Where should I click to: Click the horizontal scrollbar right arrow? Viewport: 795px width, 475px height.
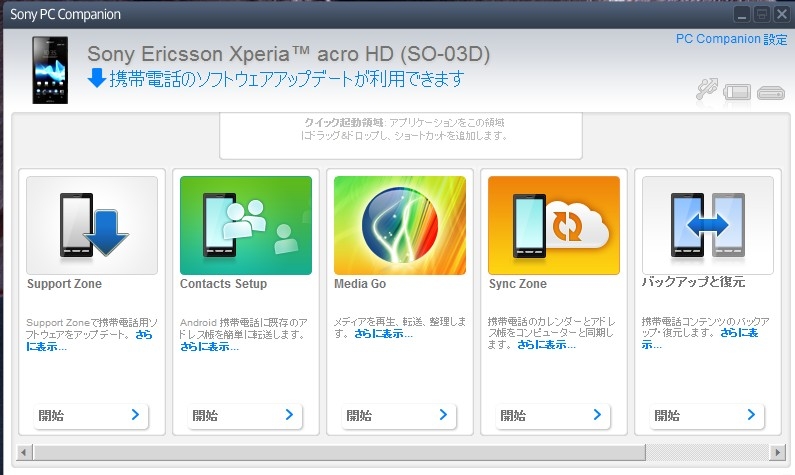(x=777, y=452)
